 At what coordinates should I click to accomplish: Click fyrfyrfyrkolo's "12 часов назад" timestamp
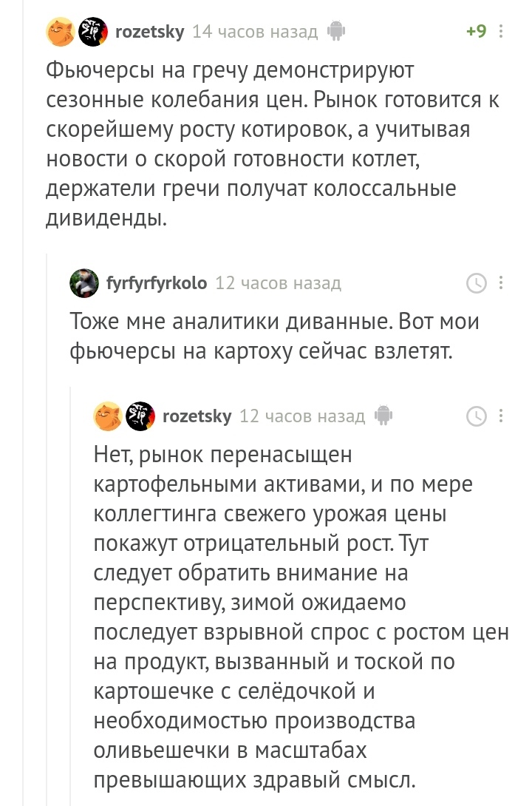click(x=278, y=283)
